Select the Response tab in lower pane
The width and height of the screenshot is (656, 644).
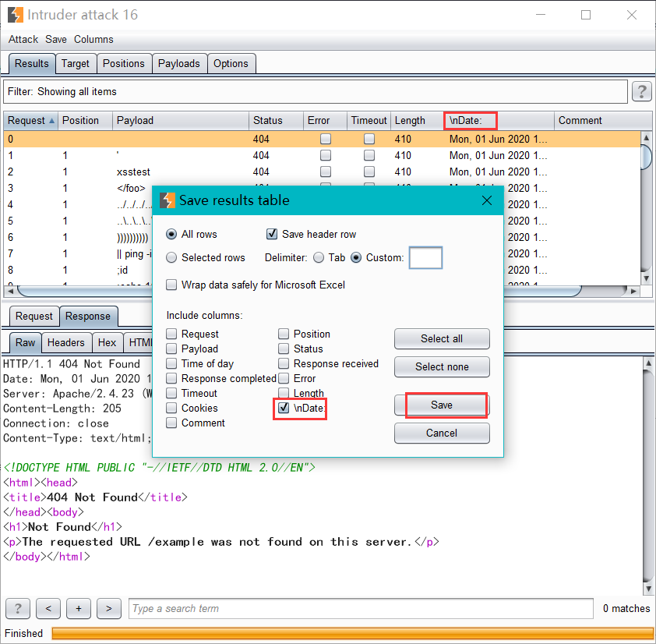[x=88, y=316]
